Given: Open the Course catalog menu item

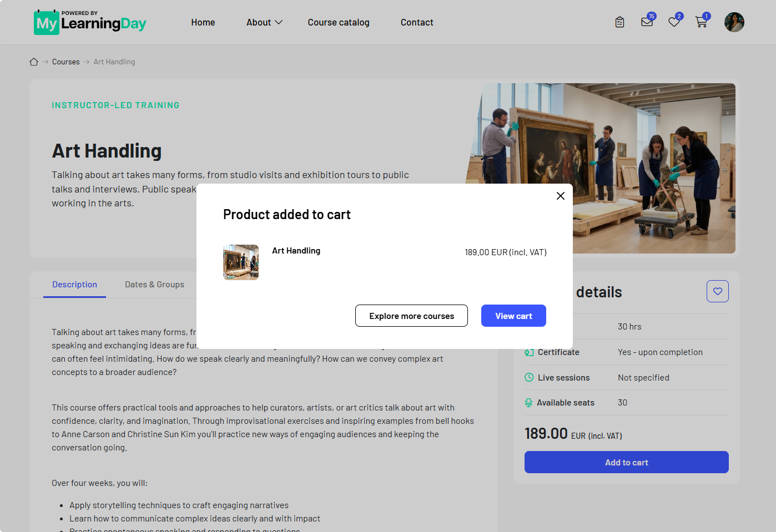Looking at the screenshot, I should 339,22.
